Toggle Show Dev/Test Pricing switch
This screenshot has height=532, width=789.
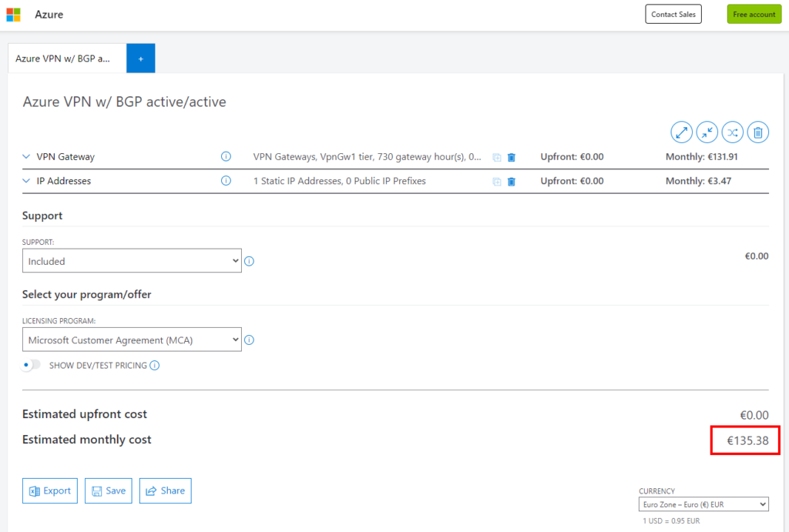31,365
